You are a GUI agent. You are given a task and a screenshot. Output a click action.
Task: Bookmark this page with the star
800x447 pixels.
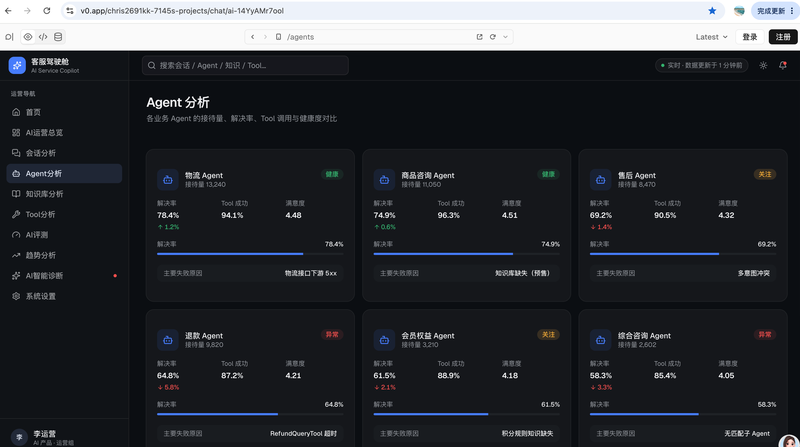click(712, 11)
